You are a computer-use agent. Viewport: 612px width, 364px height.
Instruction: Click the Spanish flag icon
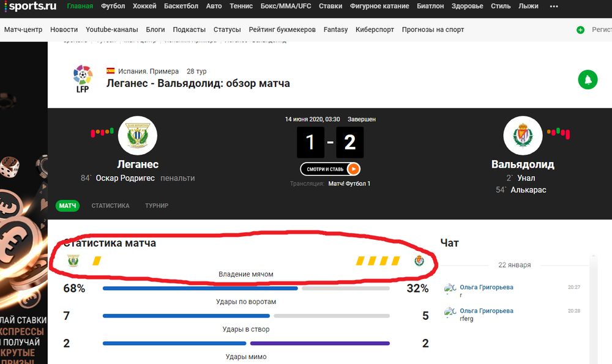click(x=110, y=71)
